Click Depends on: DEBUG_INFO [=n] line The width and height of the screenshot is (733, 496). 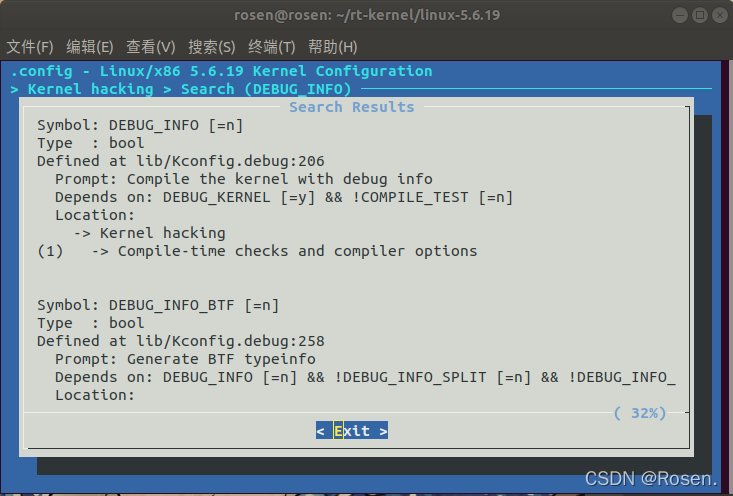tap(365, 377)
